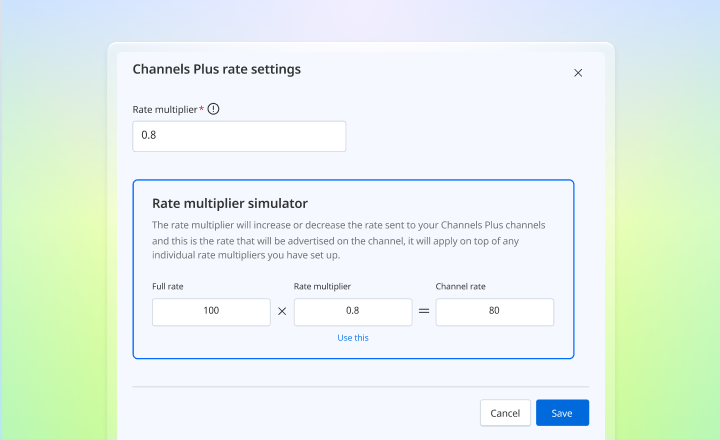Click the simulator Rate multiplier field
Screen dimensions: 720x440
click(353, 312)
